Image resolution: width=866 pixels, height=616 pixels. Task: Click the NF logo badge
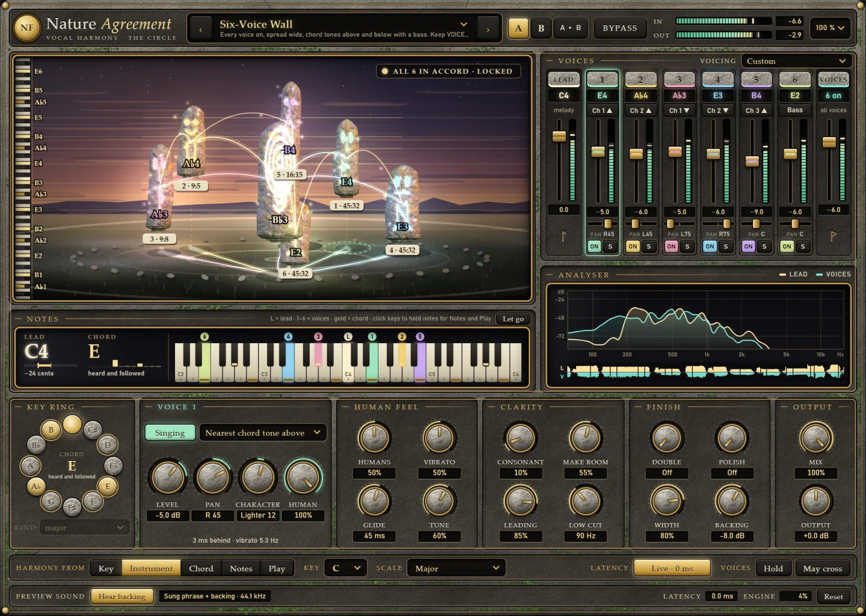[x=27, y=28]
